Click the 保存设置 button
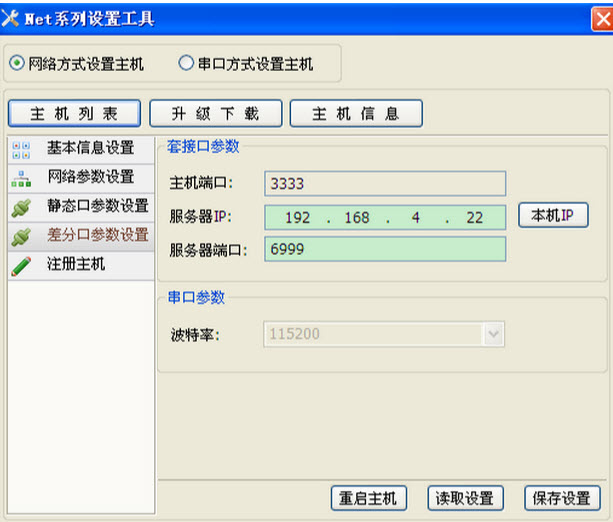This screenshot has width=613, height=522. [562, 498]
